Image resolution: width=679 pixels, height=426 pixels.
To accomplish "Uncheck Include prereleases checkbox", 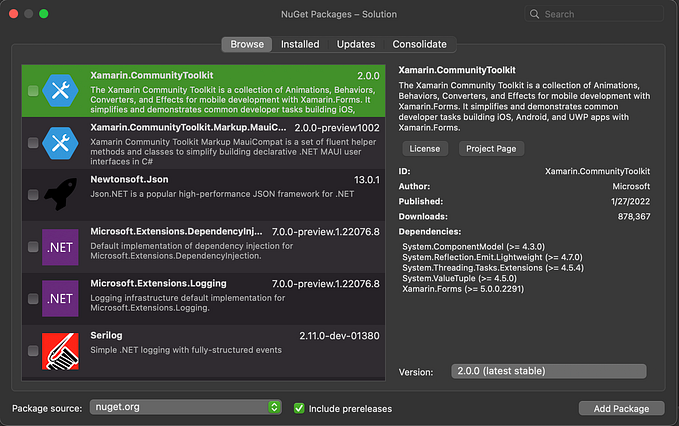I will [299, 408].
